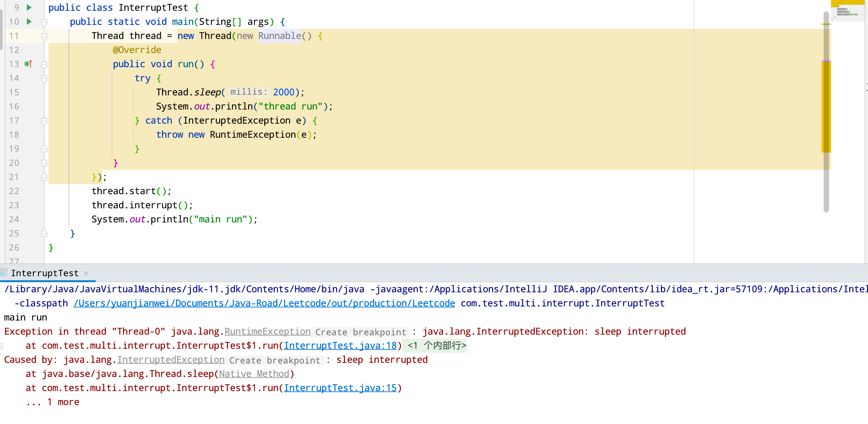Click the '... 1 more' console line
The height and width of the screenshot is (424, 868).
click(52, 402)
